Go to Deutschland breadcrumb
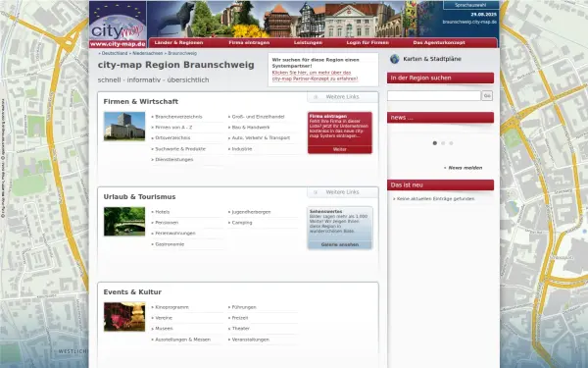This screenshot has height=368, width=588. click(x=115, y=53)
